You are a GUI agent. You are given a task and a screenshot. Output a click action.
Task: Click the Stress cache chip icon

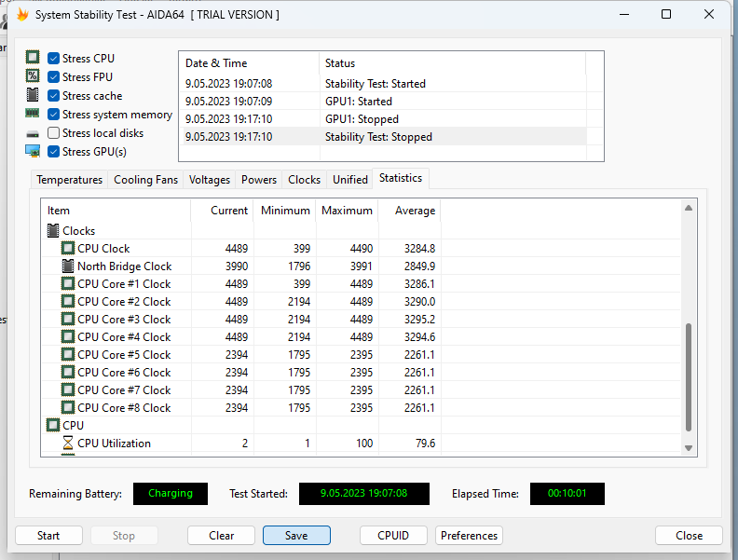(33, 95)
